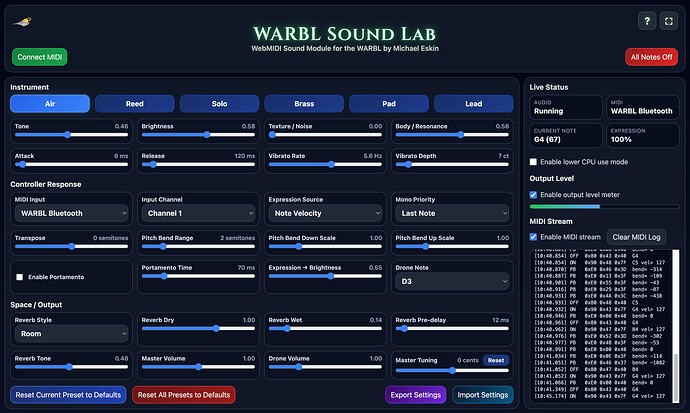Adjust the Brightness slider

[198, 135]
